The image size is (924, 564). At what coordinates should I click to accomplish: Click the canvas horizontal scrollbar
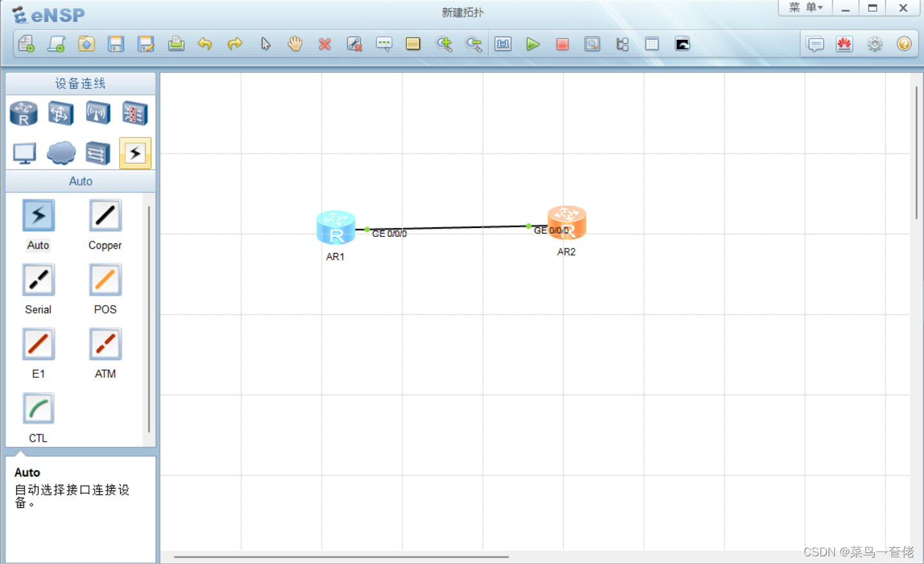(x=342, y=557)
